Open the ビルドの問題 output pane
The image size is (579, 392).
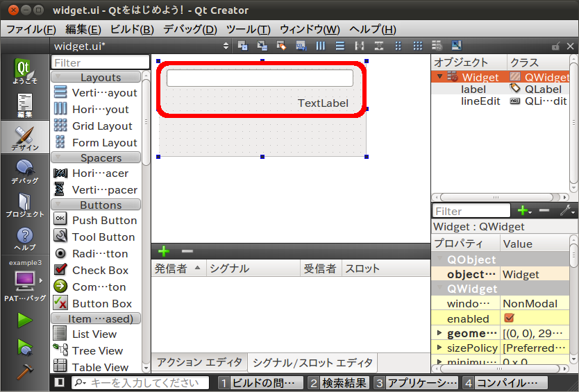[x=260, y=383]
